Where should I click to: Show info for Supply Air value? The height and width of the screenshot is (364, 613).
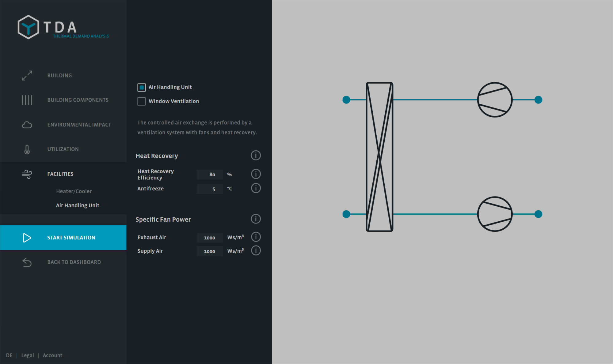[256, 251]
